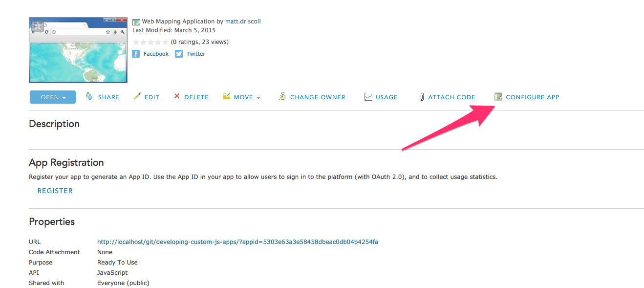Click the web mapping application type icon
Viewport: 644px width, 288px height.
pos(136,22)
